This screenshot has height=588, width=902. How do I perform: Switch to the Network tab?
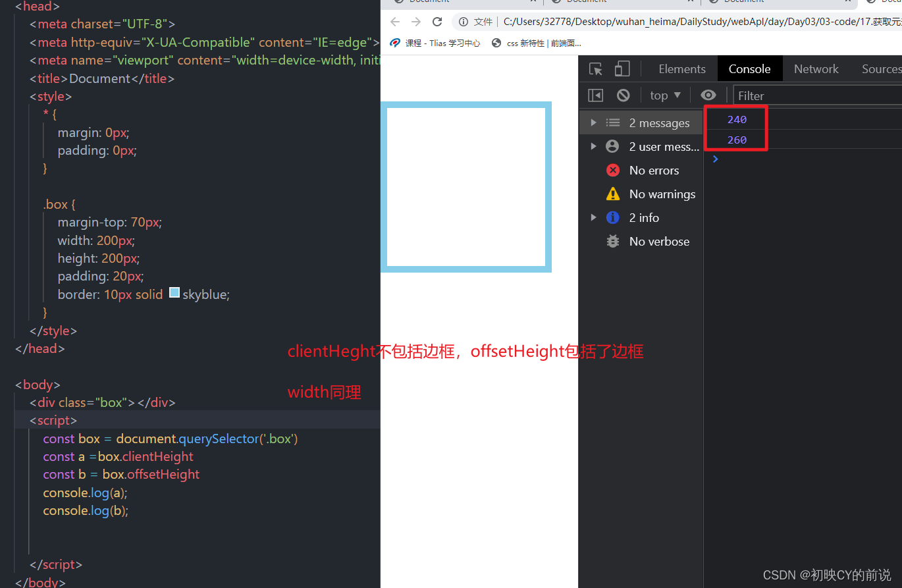[816, 68]
